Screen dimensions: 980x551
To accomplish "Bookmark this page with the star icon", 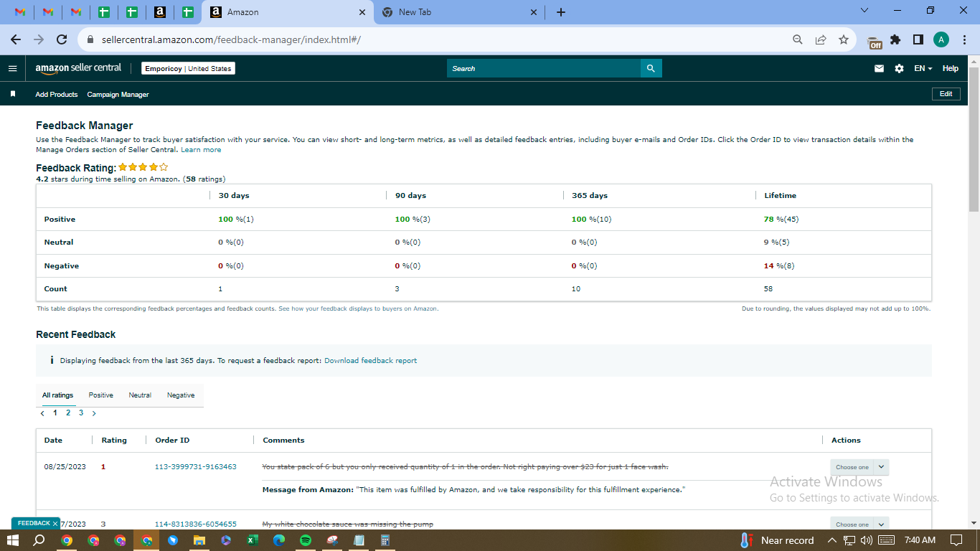I will pos(844,39).
